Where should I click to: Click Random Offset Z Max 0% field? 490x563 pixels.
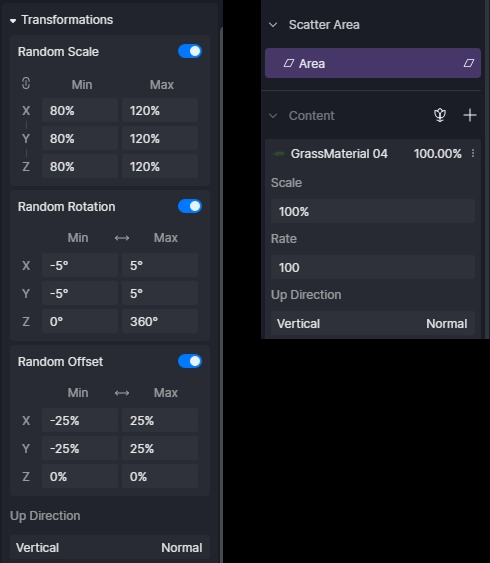coord(160,476)
